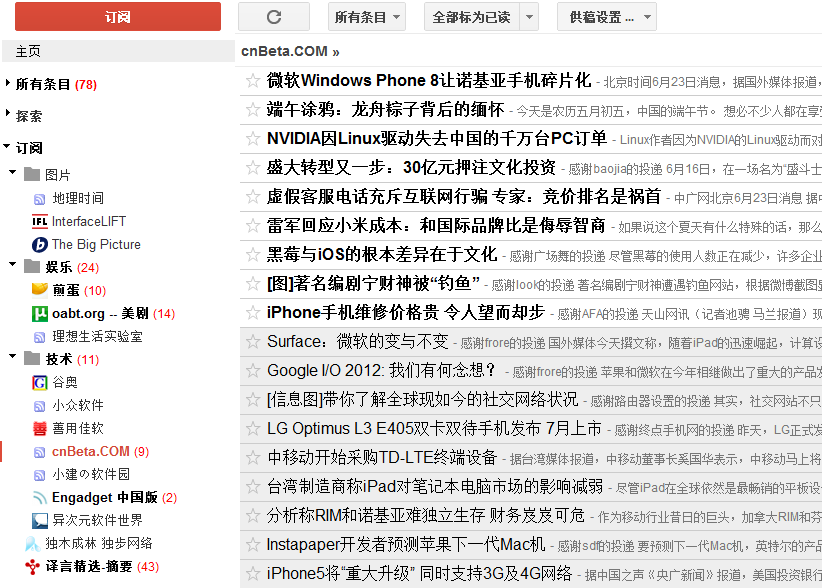Image resolution: width=822 pixels, height=588 pixels.
Task: Open the 供稿设置 dropdown
Action: (x=607, y=17)
